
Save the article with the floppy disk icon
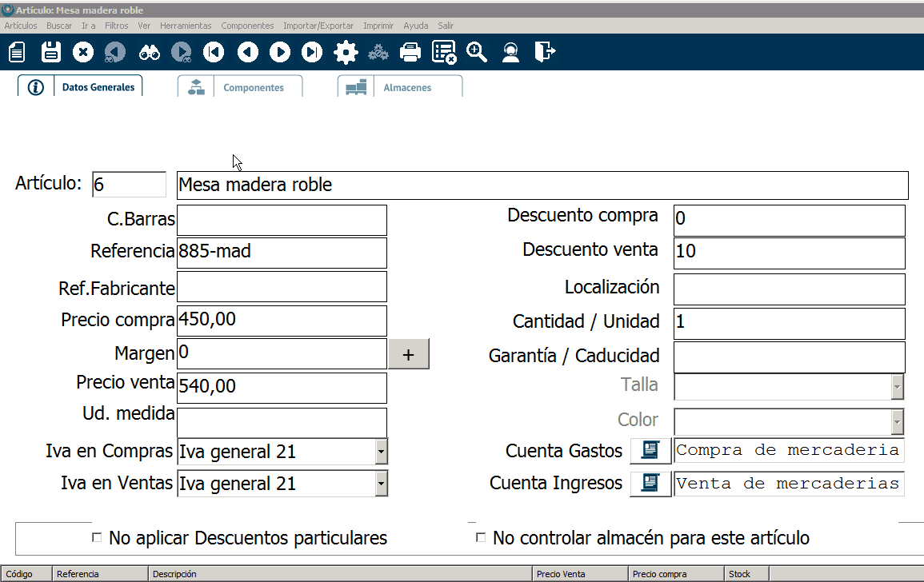click(x=51, y=53)
